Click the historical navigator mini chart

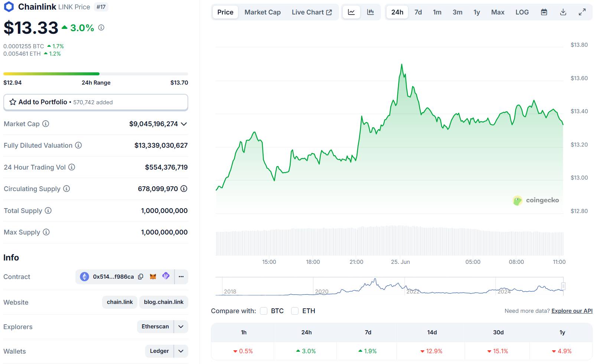389,286
